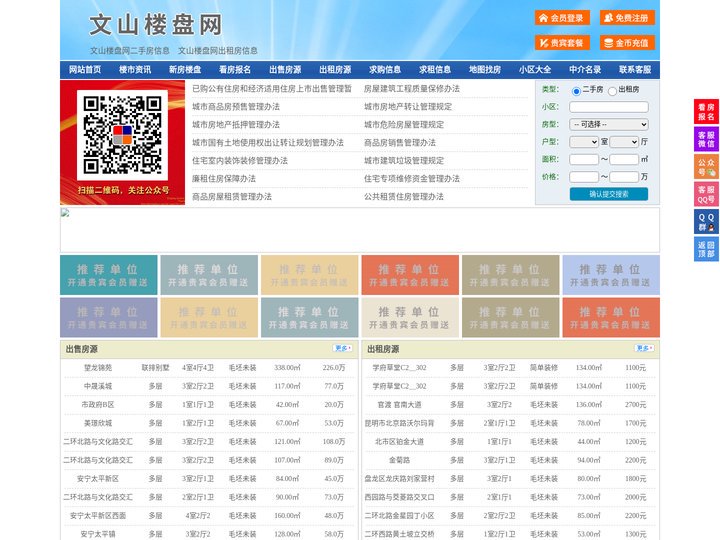The width and height of the screenshot is (720, 540).
Task: Click the 确认提交搜索 search button
Action: tap(609, 194)
